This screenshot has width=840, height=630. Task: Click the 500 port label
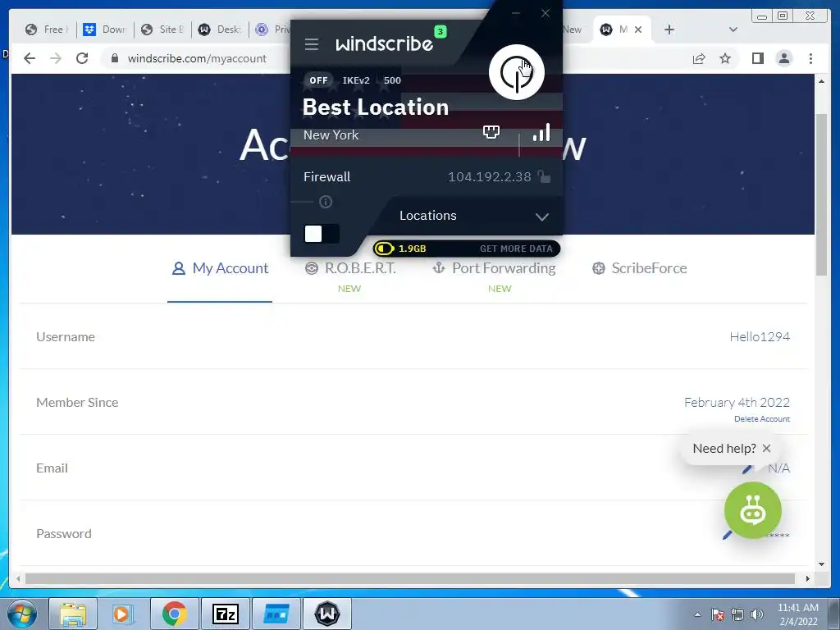(x=392, y=80)
